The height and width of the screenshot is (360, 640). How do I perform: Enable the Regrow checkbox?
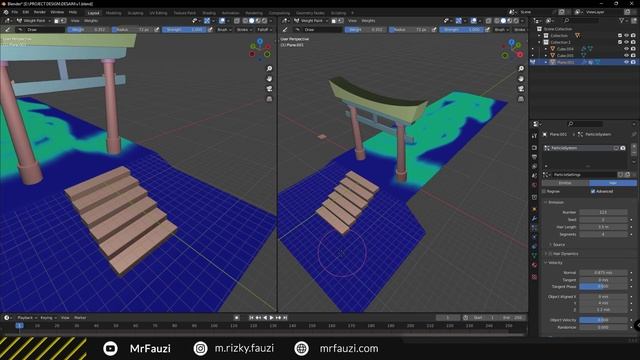pos(544,191)
